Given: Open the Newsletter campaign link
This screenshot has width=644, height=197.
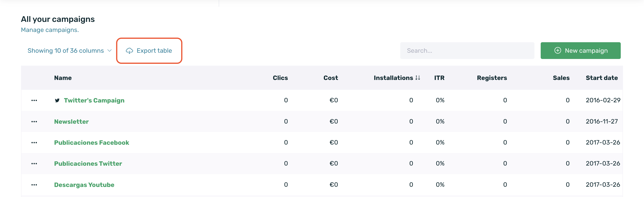Looking at the screenshot, I should 71,122.
